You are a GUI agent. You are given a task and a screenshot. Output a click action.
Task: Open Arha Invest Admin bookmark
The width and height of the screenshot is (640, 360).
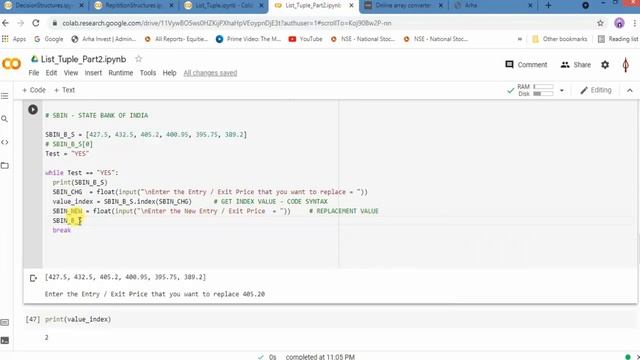(x=104, y=39)
